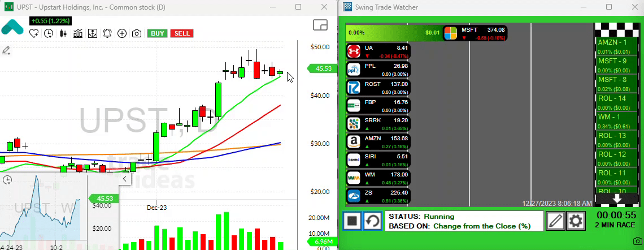This screenshot has width=644, height=250.
Task: Click the UPST chart window title icon
Action: click(8, 7)
